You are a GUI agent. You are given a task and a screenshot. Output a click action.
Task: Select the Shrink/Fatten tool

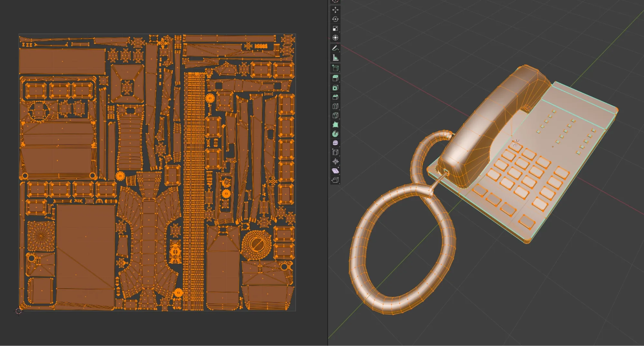pos(335,161)
